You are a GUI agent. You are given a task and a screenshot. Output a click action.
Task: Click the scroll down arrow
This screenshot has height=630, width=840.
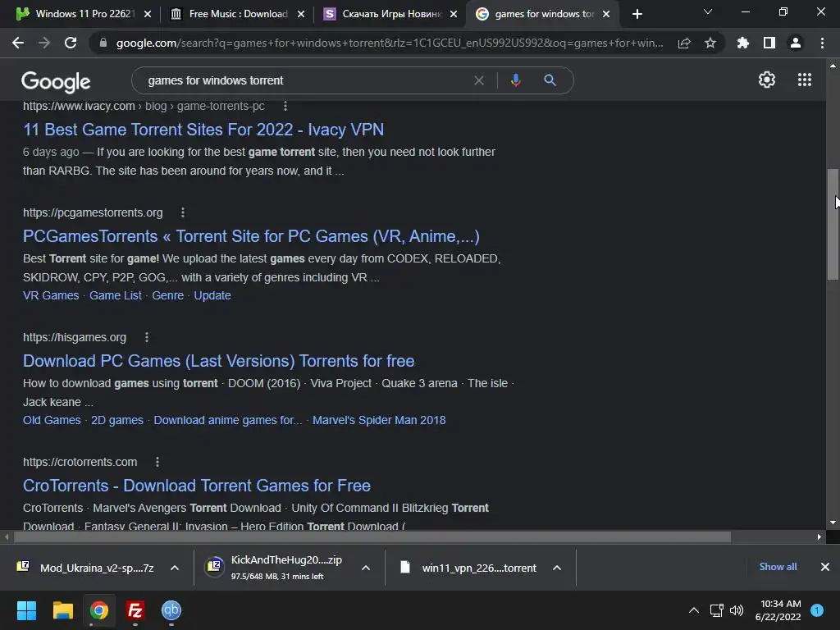833,523
